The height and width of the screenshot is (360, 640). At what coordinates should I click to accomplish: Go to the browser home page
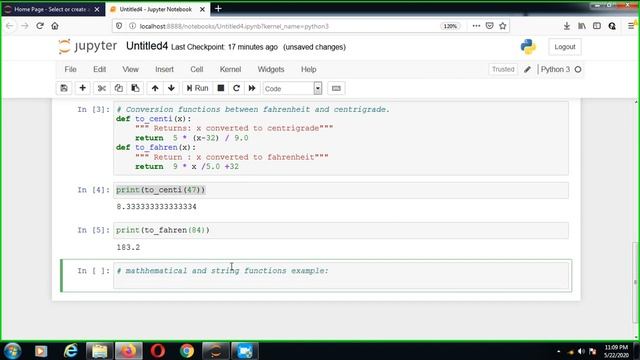pos(55,26)
